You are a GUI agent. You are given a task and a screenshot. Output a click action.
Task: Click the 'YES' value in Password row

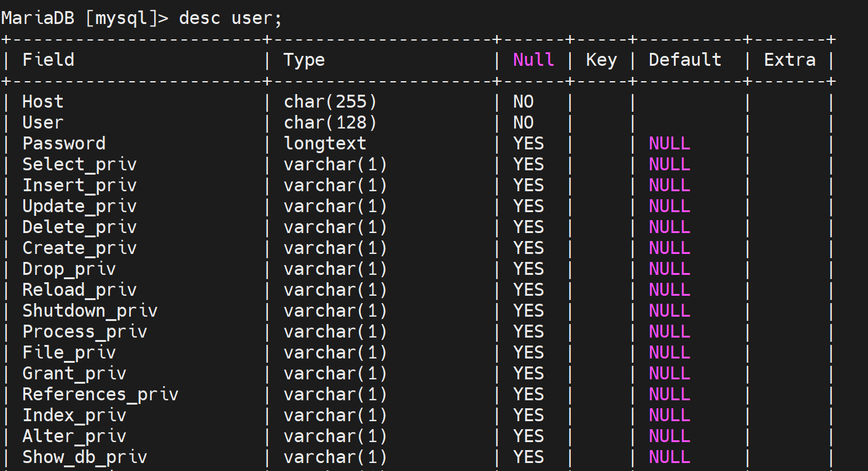pyautogui.click(x=529, y=143)
